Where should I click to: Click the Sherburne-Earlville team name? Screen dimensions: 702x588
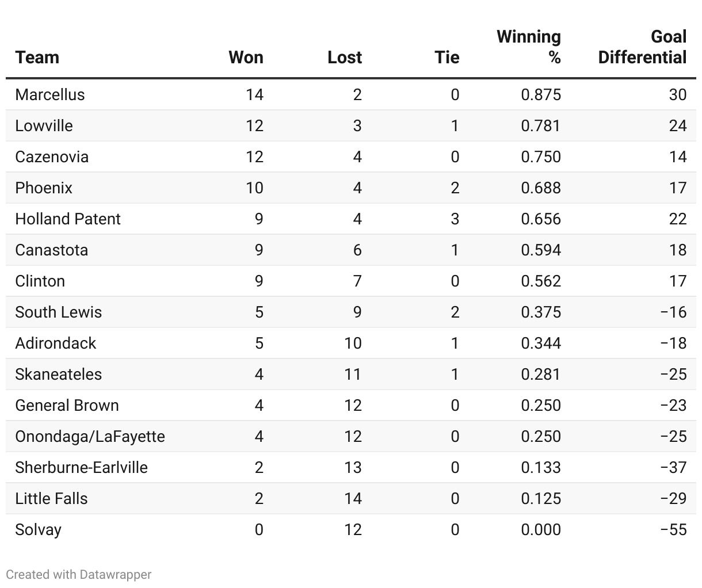pyautogui.click(x=82, y=467)
